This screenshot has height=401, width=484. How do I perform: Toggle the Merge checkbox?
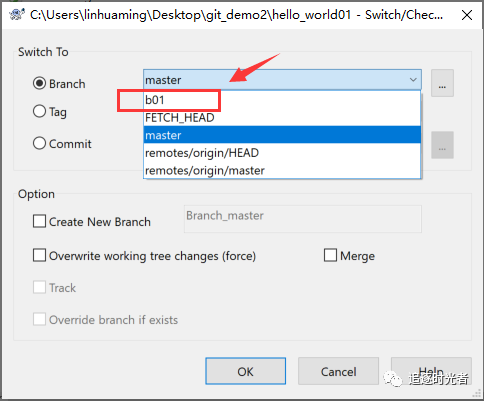(x=330, y=255)
